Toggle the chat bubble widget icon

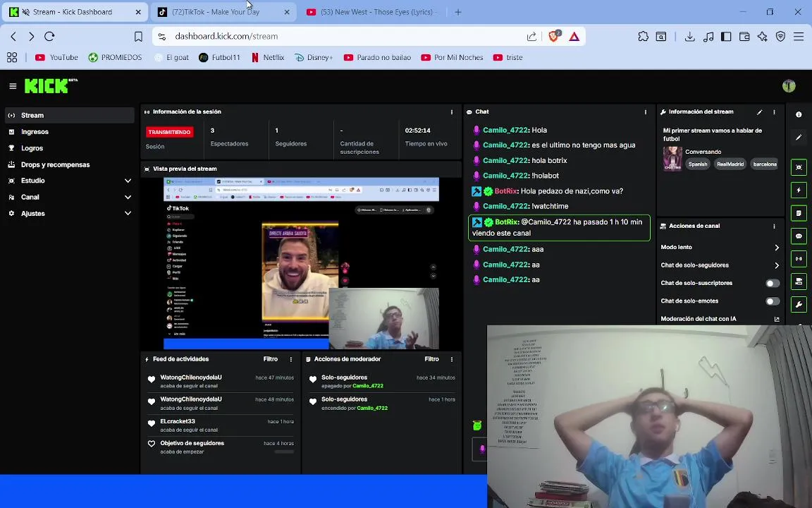pos(799,236)
